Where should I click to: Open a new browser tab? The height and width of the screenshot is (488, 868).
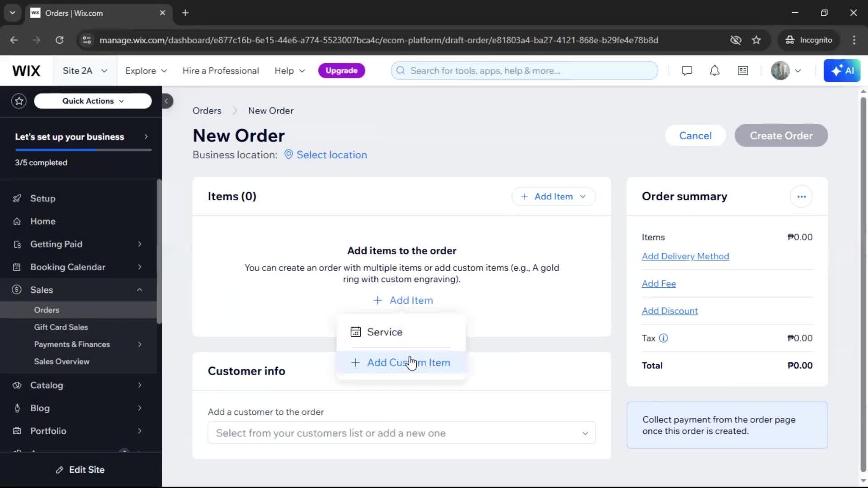(x=185, y=13)
